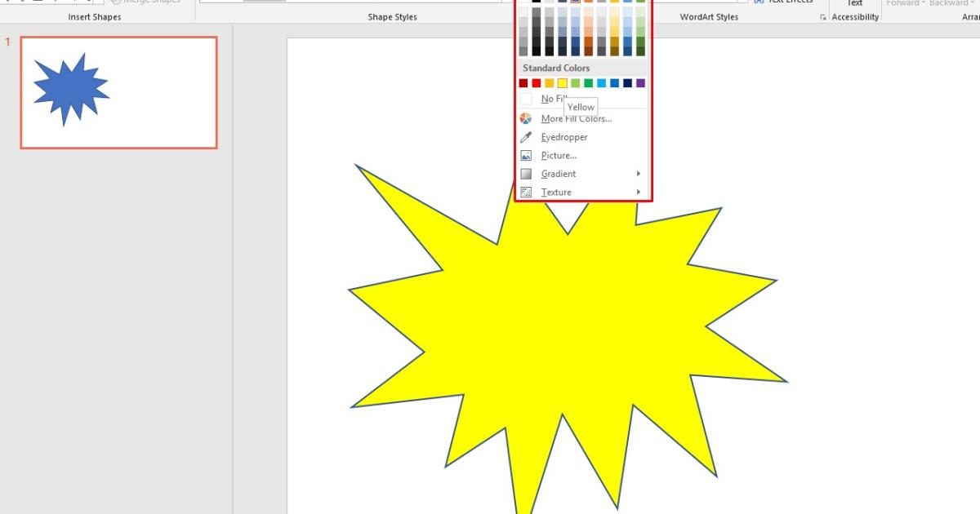Choose the light blue standard color
This screenshot has width=980, height=514.
[x=601, y=83]
